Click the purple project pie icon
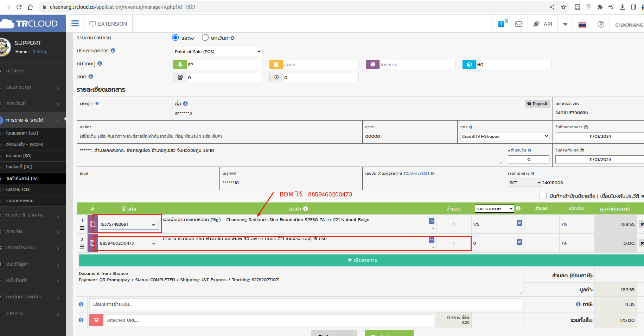Viewport: 644px width, 336px height. click(372, 64)
